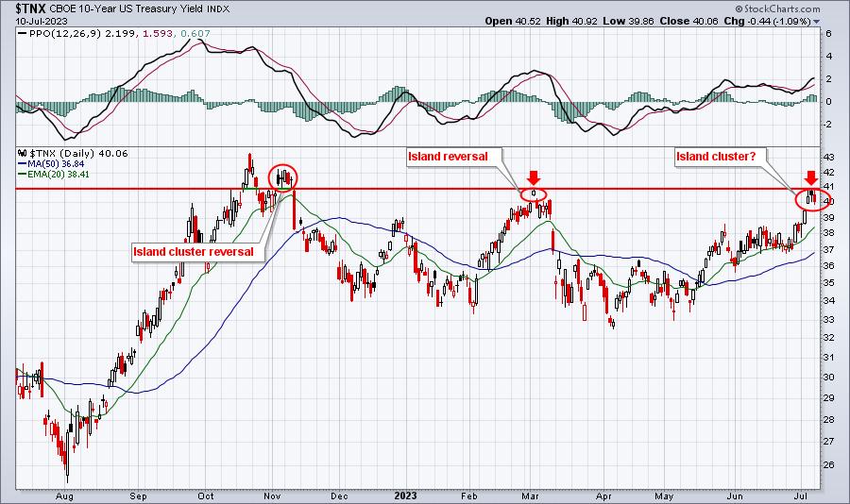Click the blue dropdown triangle after Chg value
This screenshot has width=850, height=504.
pyautogui.click(x=816, y=22)
